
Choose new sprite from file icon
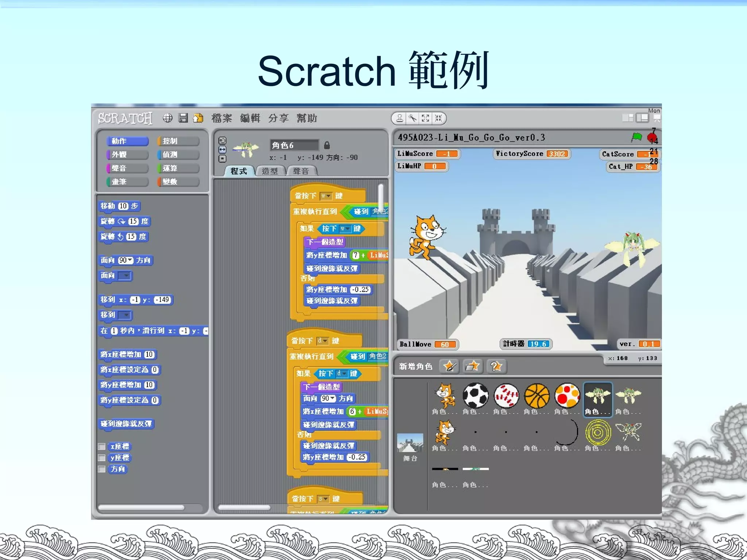click(x=472, y=366)
